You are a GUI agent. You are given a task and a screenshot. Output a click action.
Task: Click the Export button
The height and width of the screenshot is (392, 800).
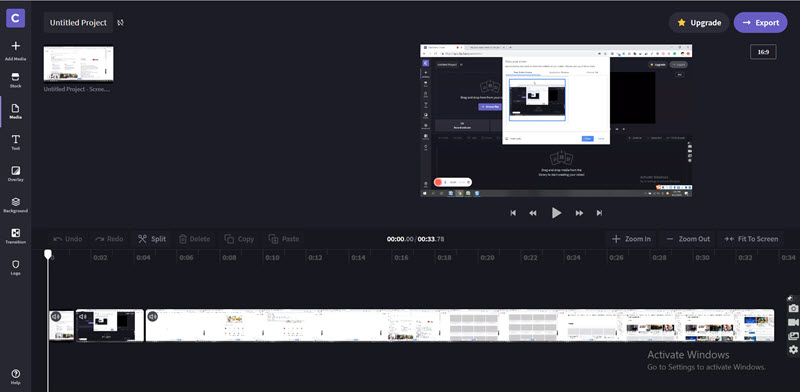coord(760,22)
